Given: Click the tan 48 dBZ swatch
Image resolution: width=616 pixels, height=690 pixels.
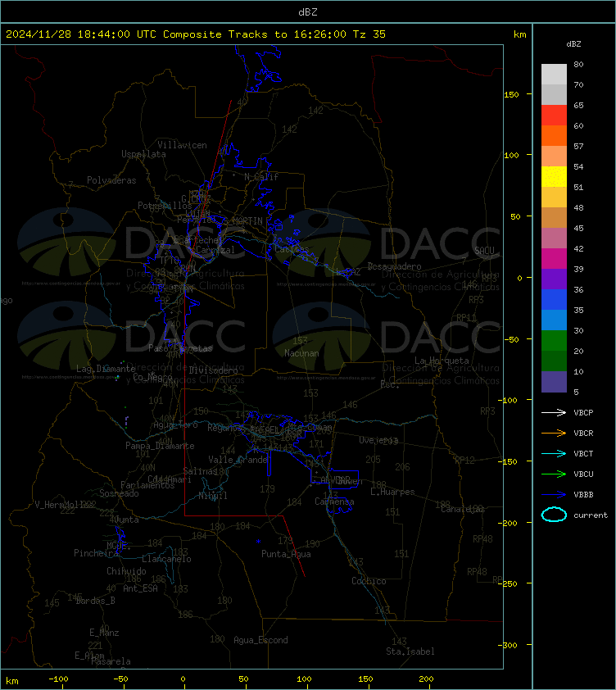Looking at the screenshot, I should [x=554, y=217].
